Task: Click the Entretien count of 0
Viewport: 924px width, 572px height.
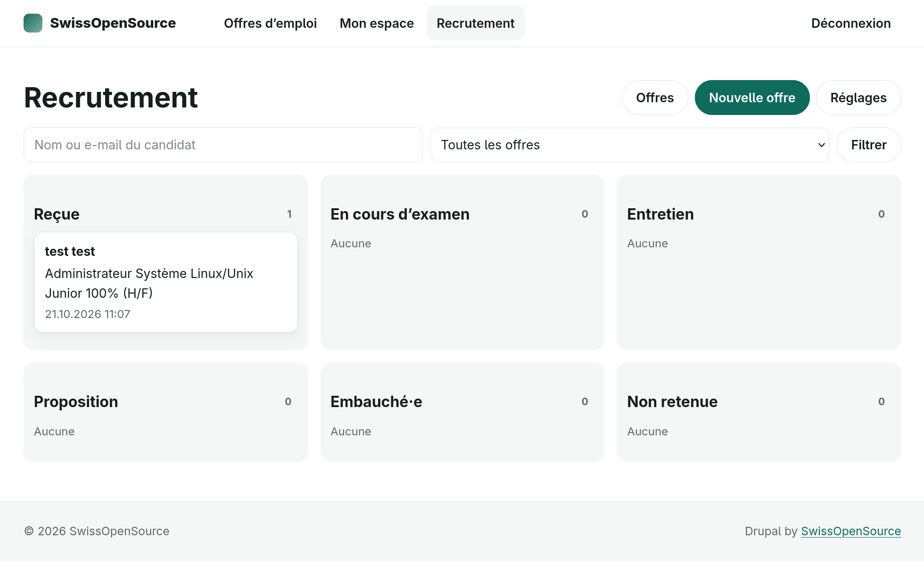Action: pos(882,214)
